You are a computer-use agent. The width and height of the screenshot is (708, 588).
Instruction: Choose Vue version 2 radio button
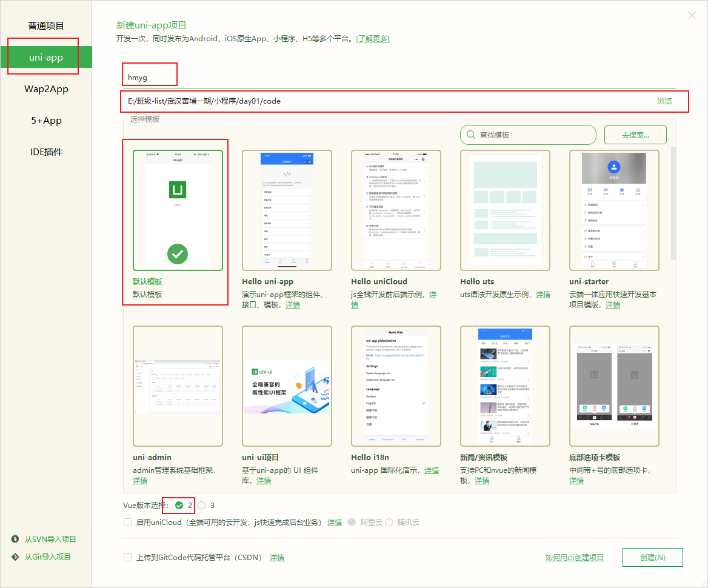(x=179, y=506)
